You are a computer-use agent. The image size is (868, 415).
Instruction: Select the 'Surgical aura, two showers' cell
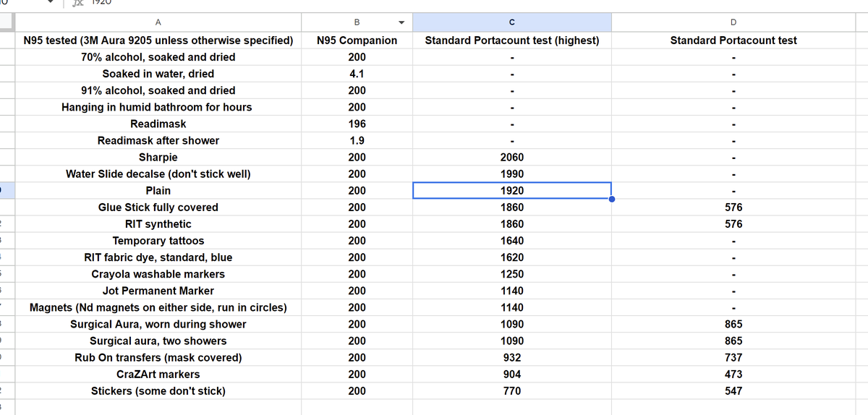pos(158,341)
